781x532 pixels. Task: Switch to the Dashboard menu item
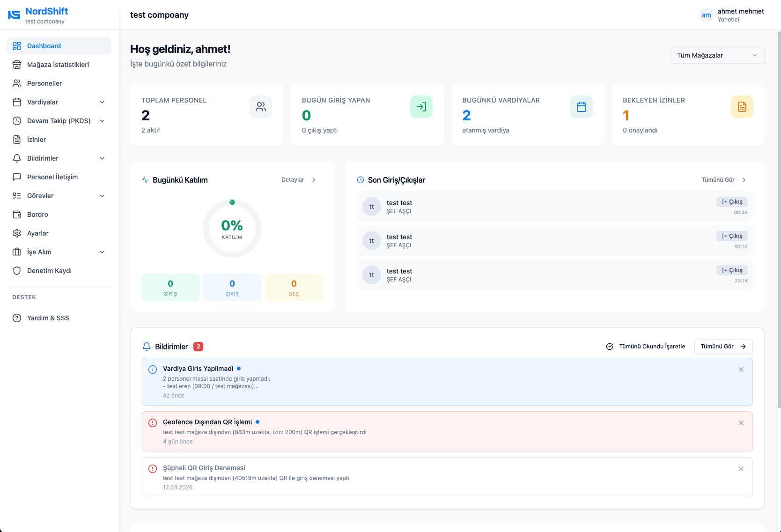pos(44,46)
